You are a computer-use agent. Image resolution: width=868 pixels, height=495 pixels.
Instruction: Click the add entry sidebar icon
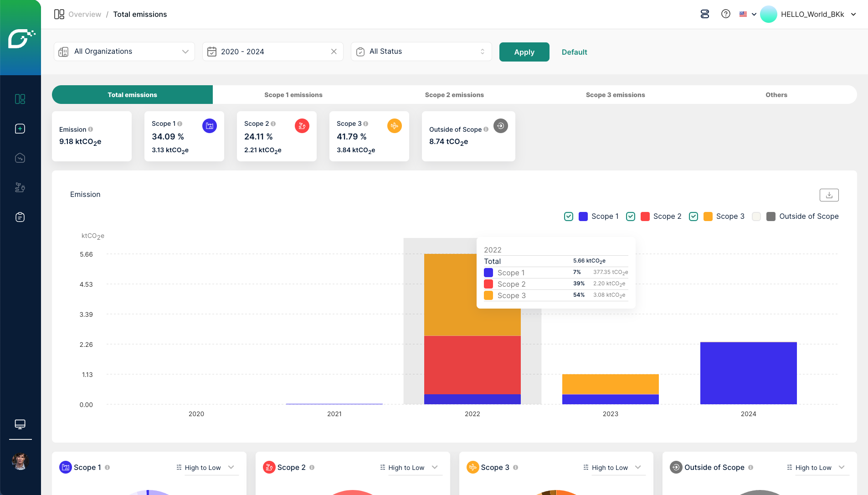click(x=20, y=129)
